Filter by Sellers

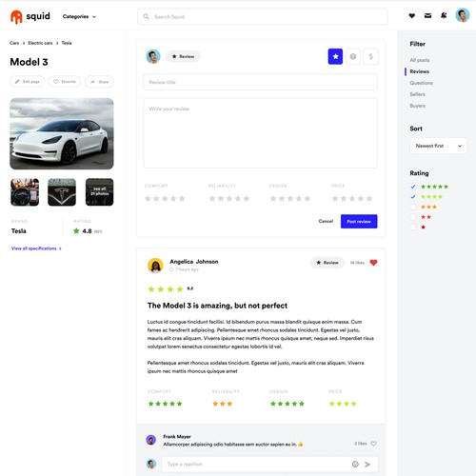[x=417, y=94]
